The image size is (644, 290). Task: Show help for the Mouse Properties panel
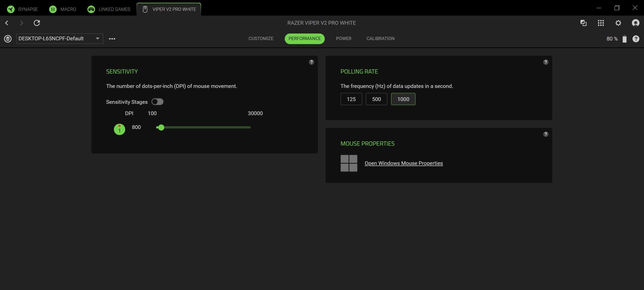pyautogui.click(x=546, y=134)
